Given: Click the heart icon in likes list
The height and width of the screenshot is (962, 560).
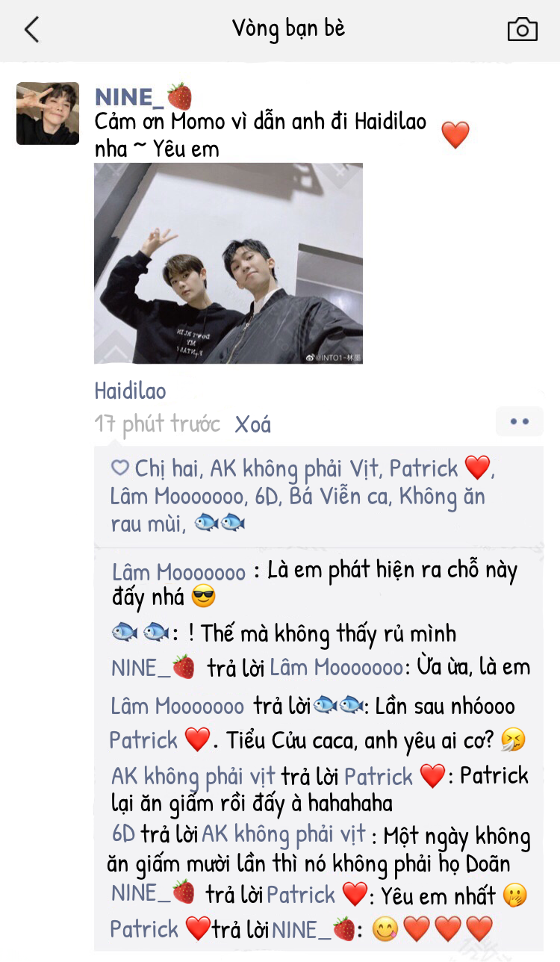Looking at the screenshot, I should click(120, 468).
